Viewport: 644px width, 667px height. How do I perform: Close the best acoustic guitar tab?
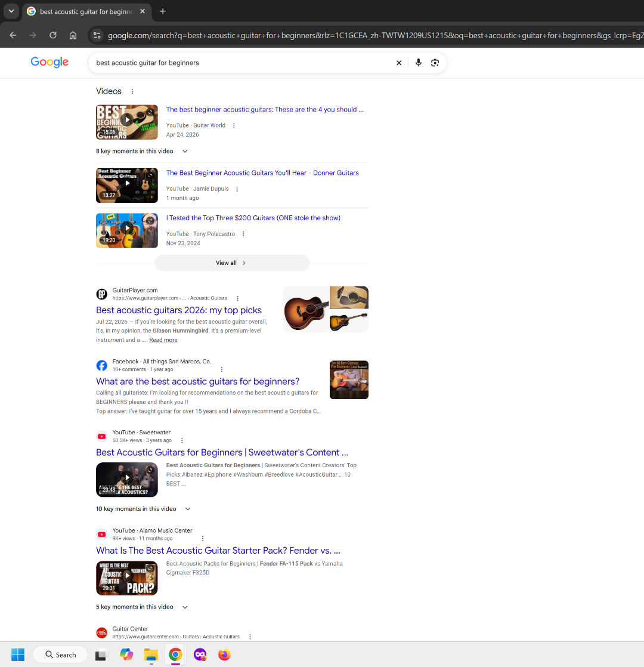coord(143,11)
